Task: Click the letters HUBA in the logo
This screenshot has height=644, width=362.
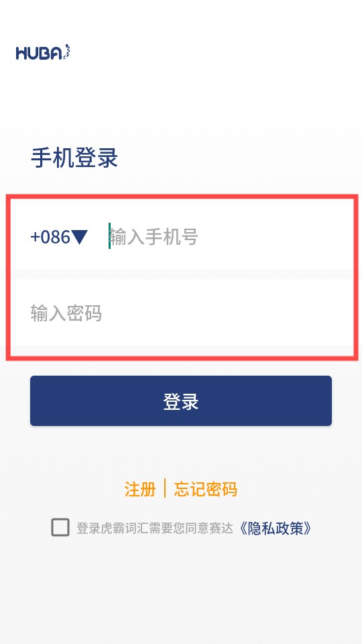Action: tap(40, 54)
